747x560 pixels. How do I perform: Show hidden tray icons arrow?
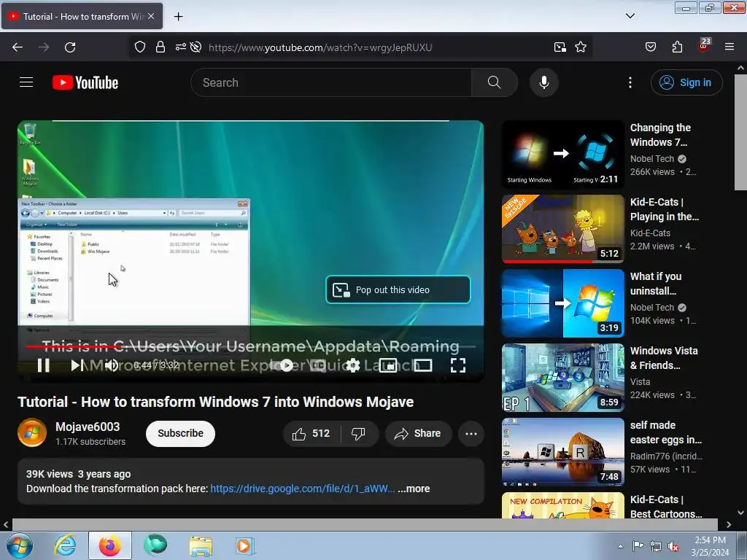click(x=620, y=546)
